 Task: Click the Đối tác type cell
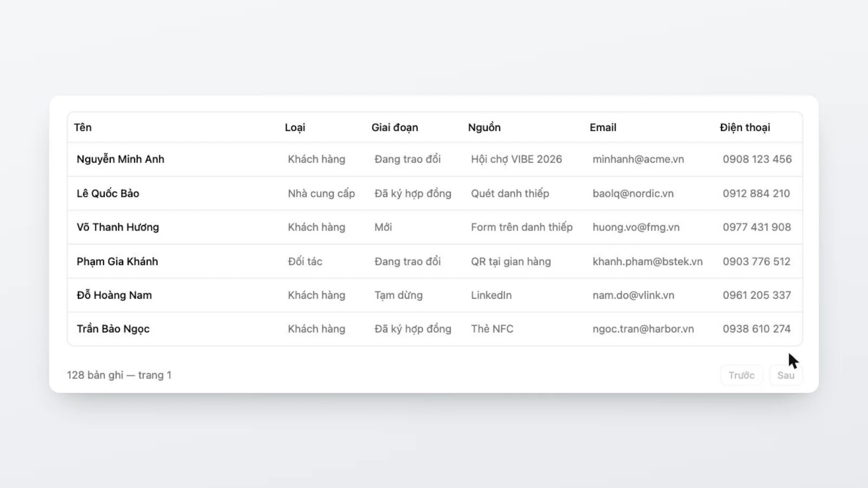click(x=305, y=261)
